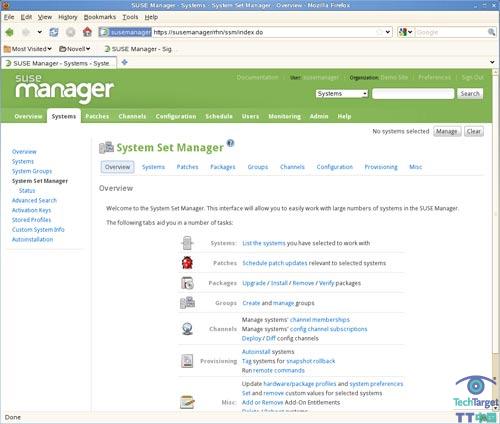
Task: Switch to the Misc sub-tab
Action: [415, 167]
